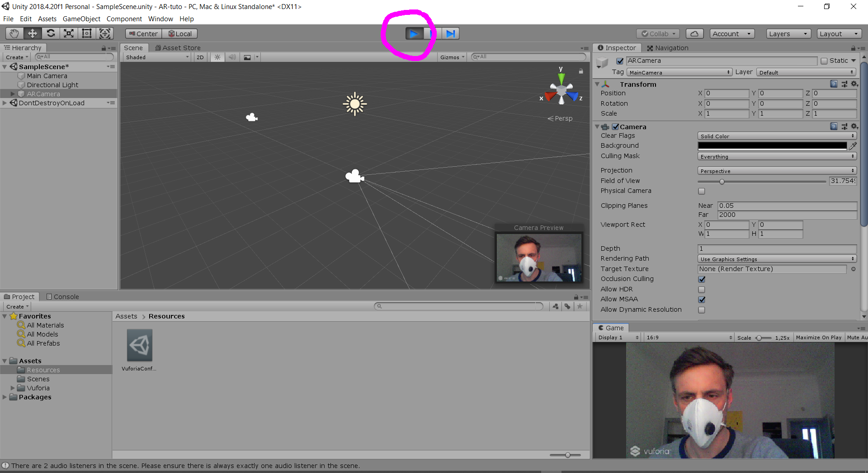
Task: Select the Rotate tool
Action: point(51,33)
